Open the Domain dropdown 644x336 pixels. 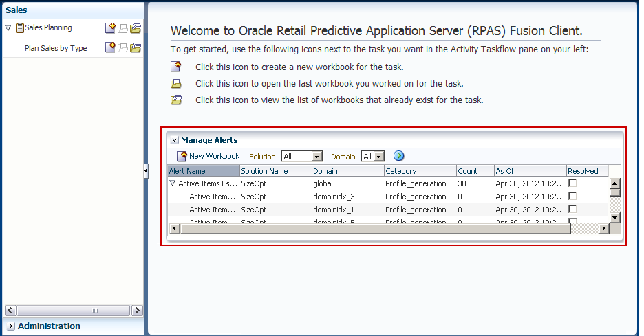point(379,156)
